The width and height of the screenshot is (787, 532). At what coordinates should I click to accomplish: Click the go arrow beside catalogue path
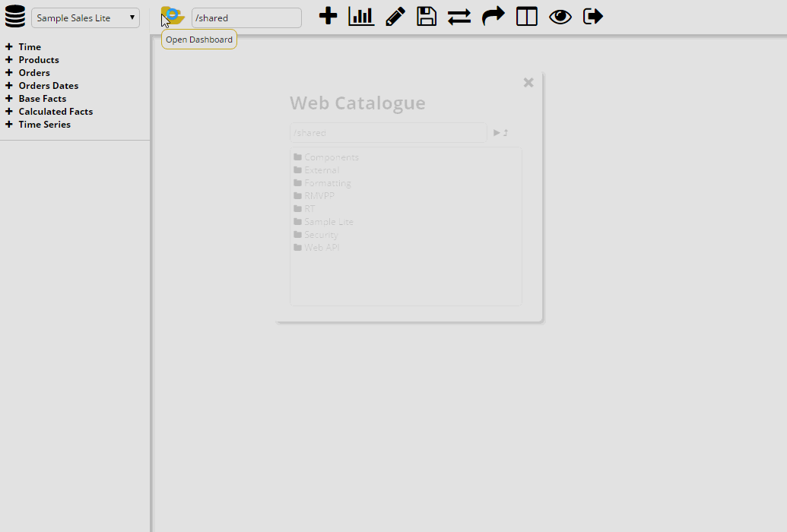pos(497,133)
